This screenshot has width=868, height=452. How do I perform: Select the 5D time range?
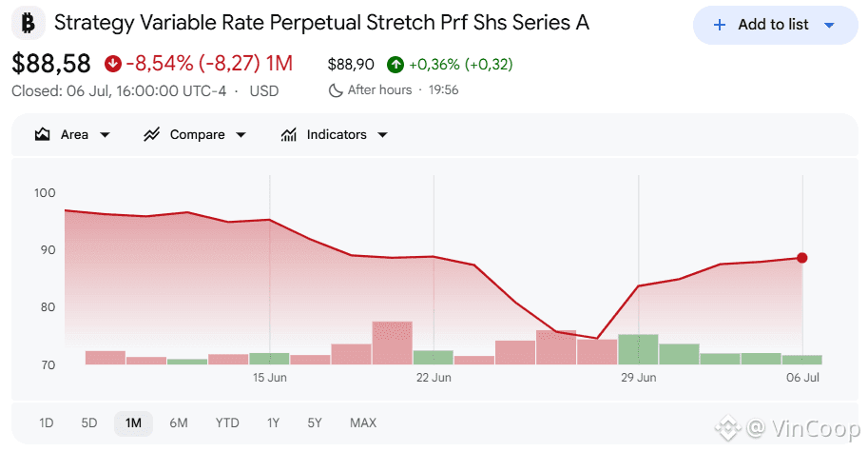click(x=89, y=423)
